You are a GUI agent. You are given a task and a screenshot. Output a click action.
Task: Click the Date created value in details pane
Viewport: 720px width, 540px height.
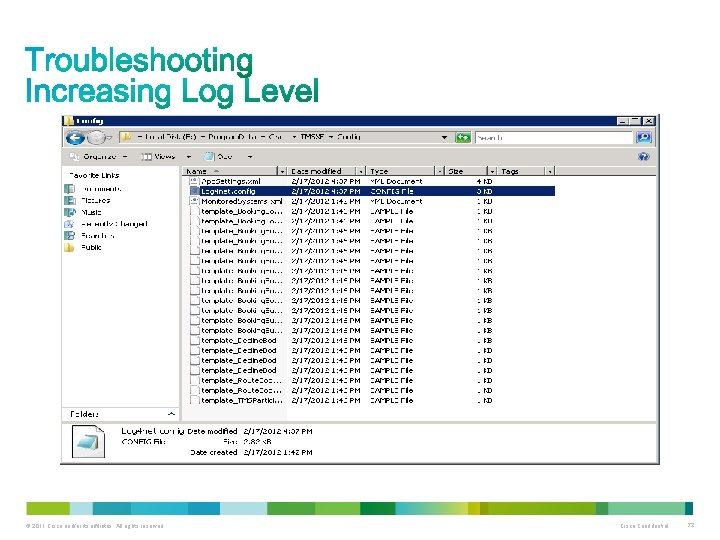(278, 452)
